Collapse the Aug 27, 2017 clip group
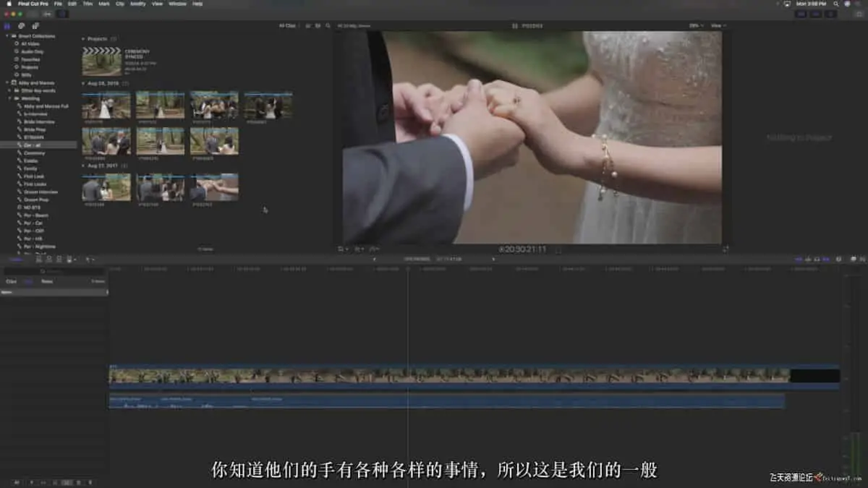Screen dimensions: 868x488 83,166
